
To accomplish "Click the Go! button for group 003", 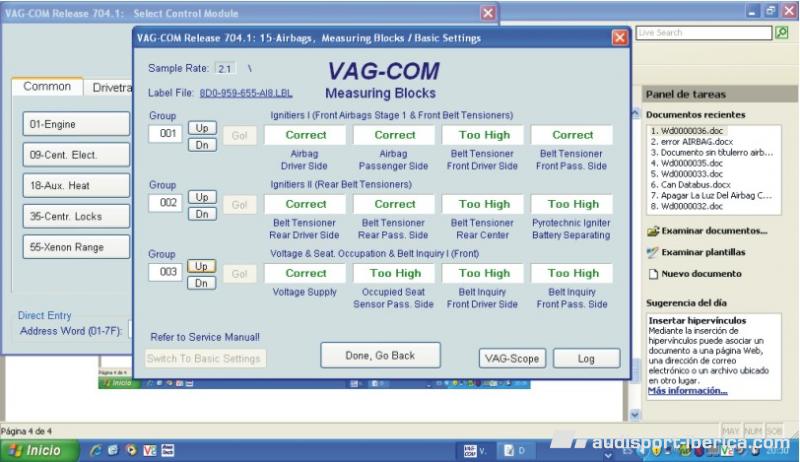I will (240, 274).
